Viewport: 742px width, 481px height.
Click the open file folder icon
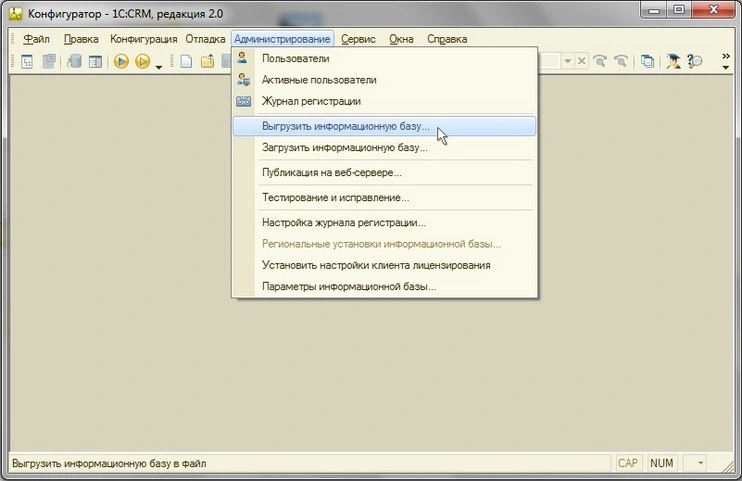click(x=208, y=62)
